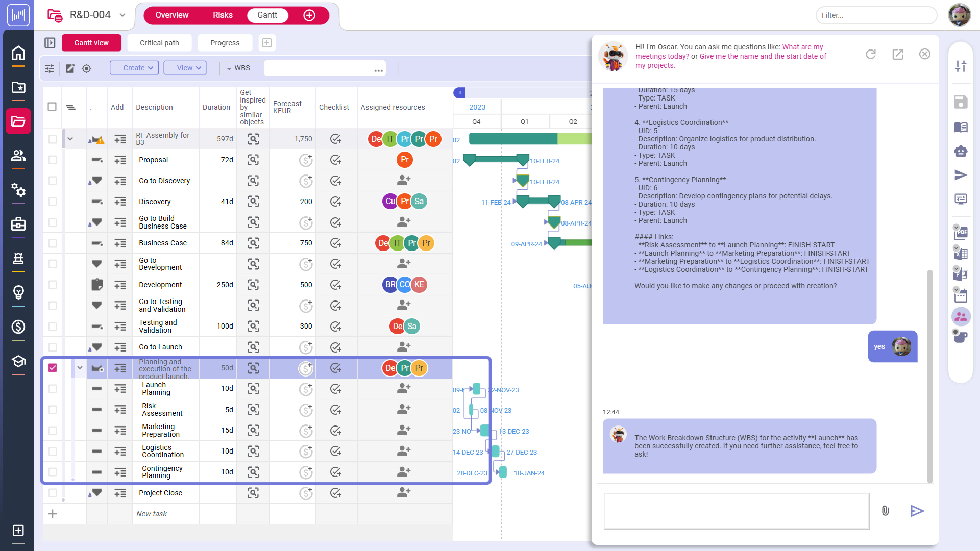The height and width of the screenshot is (551, 980).
Task: Click similar objects icon for Discovery row
Action: pos(253,202)
